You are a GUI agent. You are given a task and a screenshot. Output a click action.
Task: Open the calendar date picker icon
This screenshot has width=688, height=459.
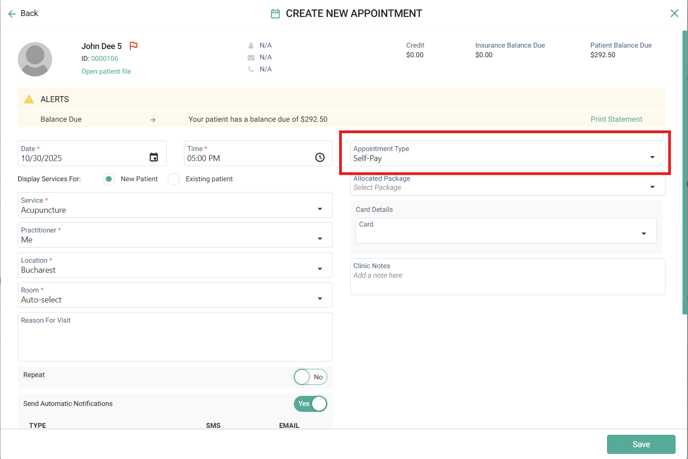point(154,157)
